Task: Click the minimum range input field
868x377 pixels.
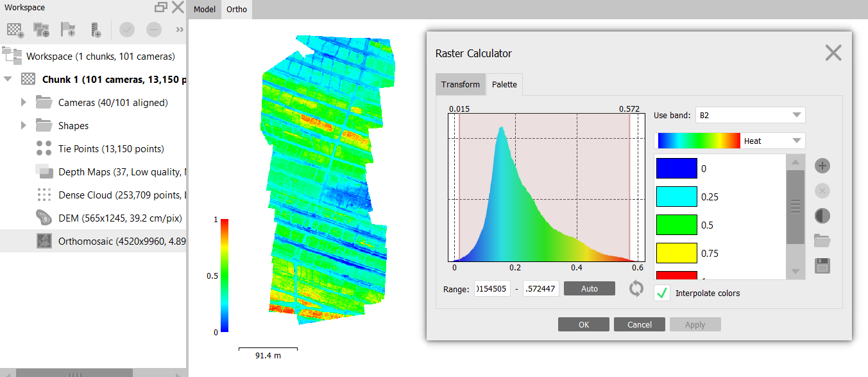Action: click(x=492, y=289)
